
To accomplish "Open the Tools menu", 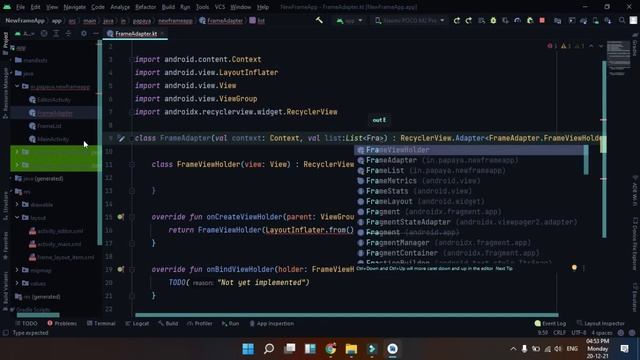I will pos(202,7).
